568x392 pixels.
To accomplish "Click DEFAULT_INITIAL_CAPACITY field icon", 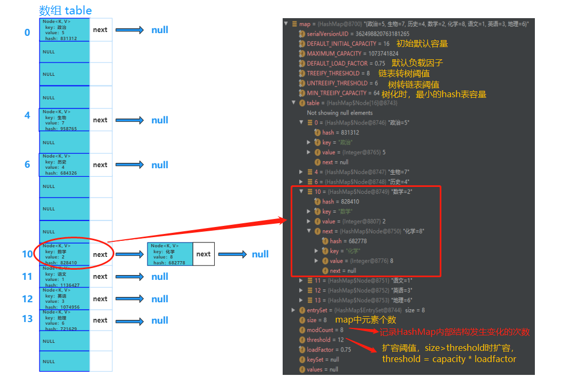I will pos(302,43).
